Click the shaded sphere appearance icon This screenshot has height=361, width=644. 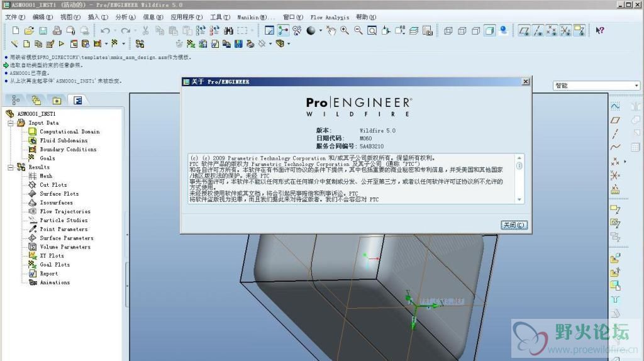pyautogui.click(x=311, y=30)
